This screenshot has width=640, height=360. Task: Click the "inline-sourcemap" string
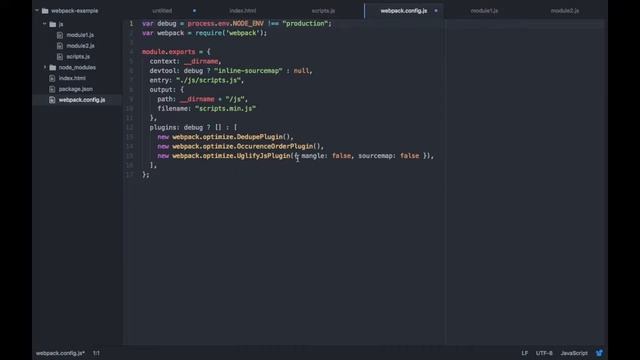[x=248, y=71]
